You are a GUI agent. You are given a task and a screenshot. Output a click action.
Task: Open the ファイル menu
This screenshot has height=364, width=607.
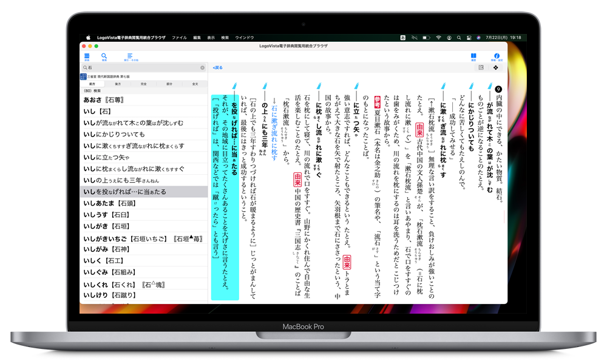tap(179, 38)
